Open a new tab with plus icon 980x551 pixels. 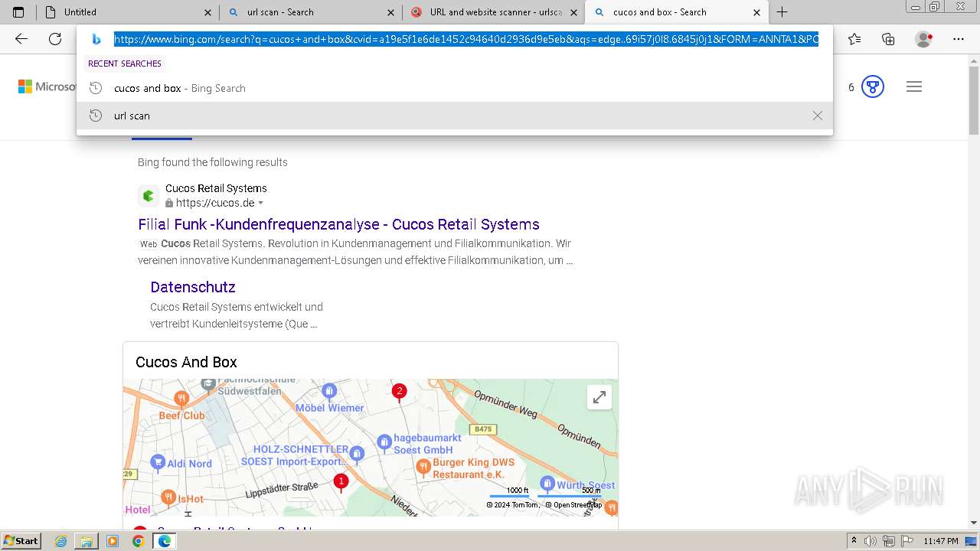782,12
